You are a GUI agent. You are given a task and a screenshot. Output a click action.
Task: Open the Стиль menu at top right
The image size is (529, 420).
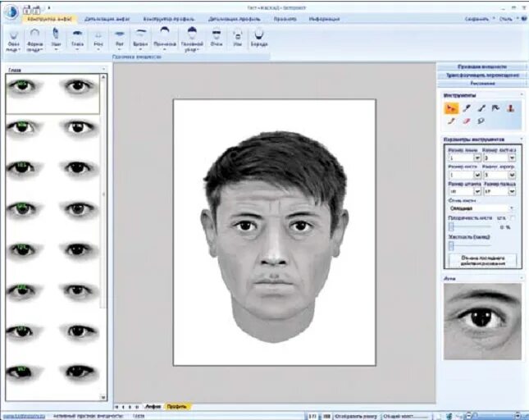point(505,19)
